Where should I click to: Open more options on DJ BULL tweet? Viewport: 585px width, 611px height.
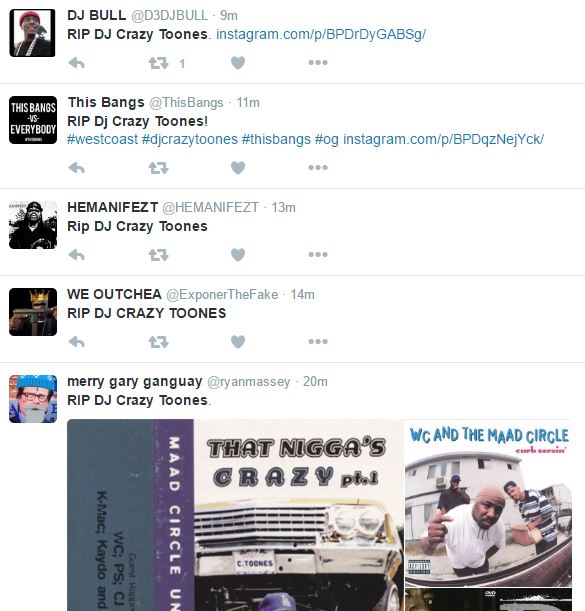click(318, 62)
